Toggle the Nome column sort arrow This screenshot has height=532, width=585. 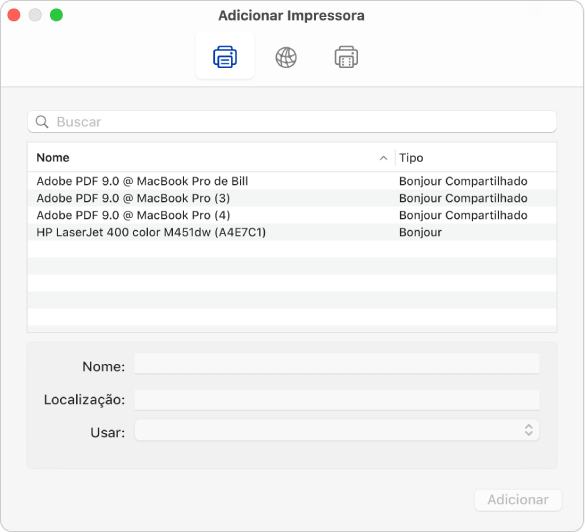pos(383,158)
